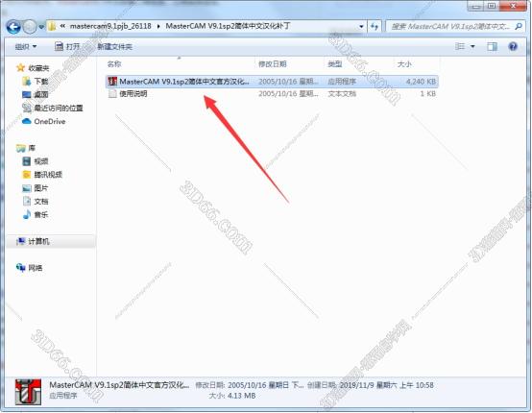Click the 打开 toolbar button
Viewport: 532px width, 413px height.
click(x=67, y=46)
